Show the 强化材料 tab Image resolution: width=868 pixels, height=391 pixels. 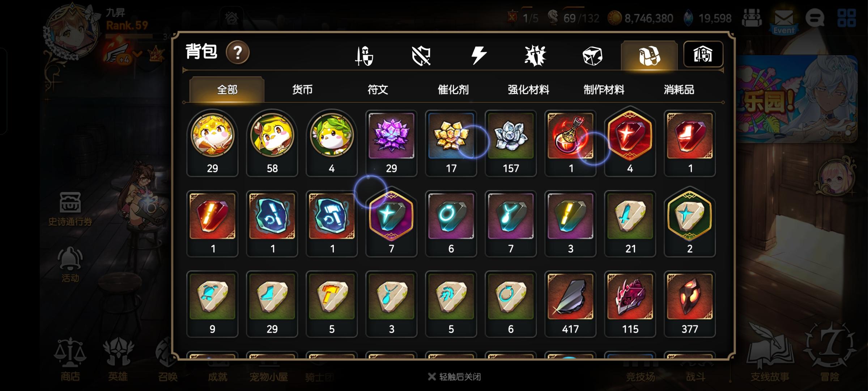(x=528, y=89)
